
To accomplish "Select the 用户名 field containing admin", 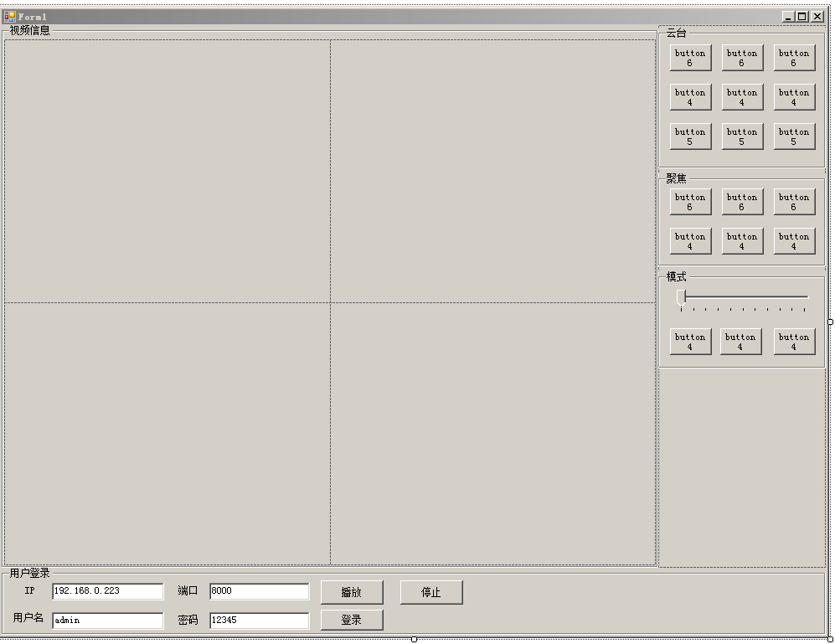I will [x=107, y=621].
